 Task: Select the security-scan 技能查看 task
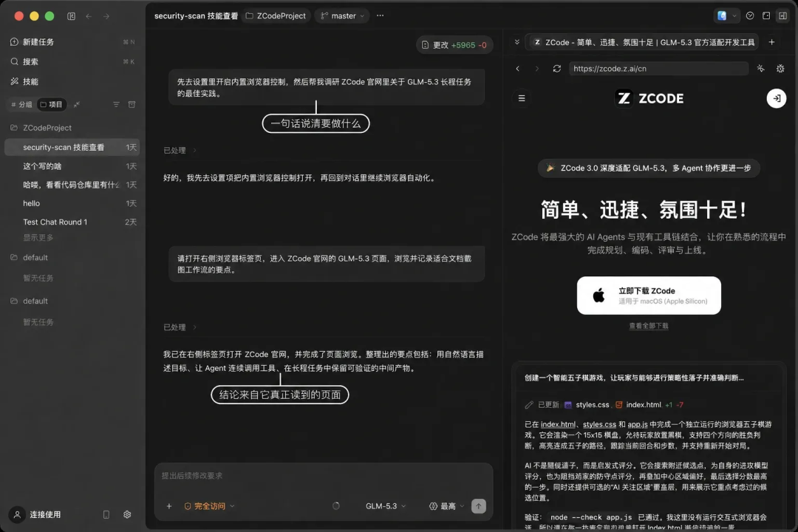pyautogui.click(x=72, y=147)
